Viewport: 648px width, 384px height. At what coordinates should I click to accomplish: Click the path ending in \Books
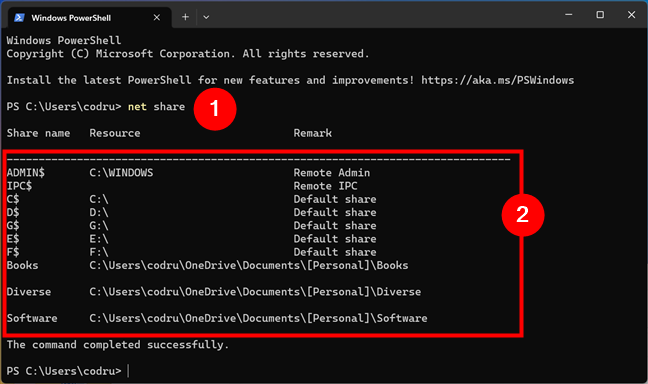click(249, 265)
